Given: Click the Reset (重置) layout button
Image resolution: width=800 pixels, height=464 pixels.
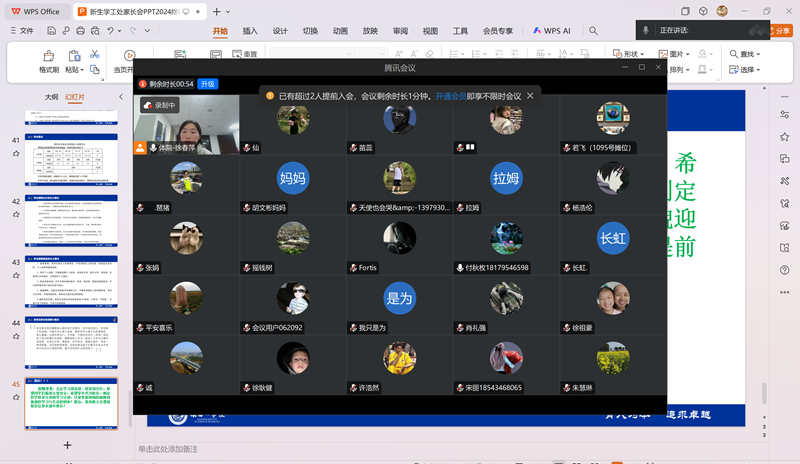Looking at the screenshot, I should [x=245, y=54].
